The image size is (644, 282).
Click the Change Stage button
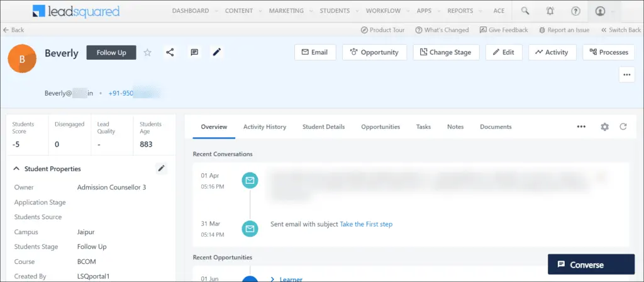(446, 52)
